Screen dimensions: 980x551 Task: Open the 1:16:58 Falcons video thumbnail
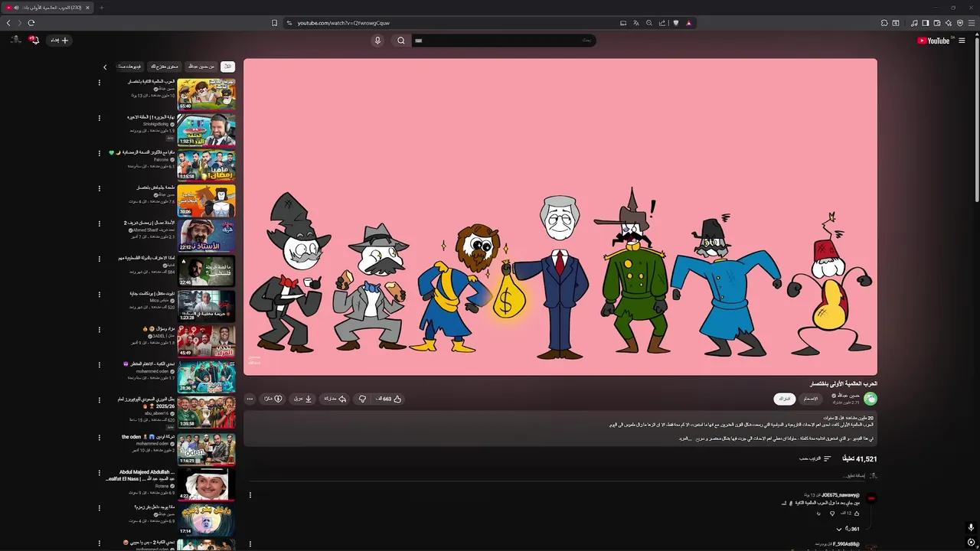(x=207, y=165)
